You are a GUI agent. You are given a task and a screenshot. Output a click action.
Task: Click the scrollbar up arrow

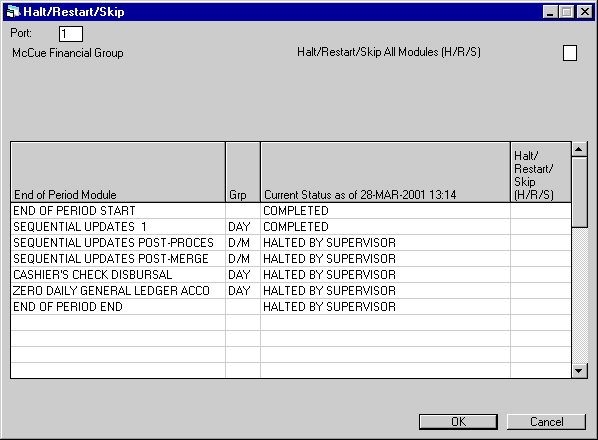point(579,149)
